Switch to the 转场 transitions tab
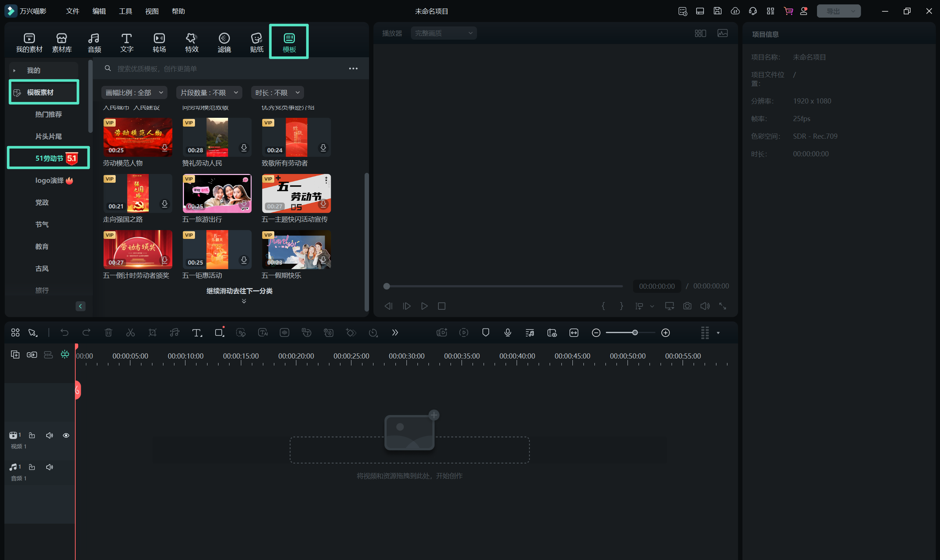This screenshot has height=560, width=940. coord(159,42)
